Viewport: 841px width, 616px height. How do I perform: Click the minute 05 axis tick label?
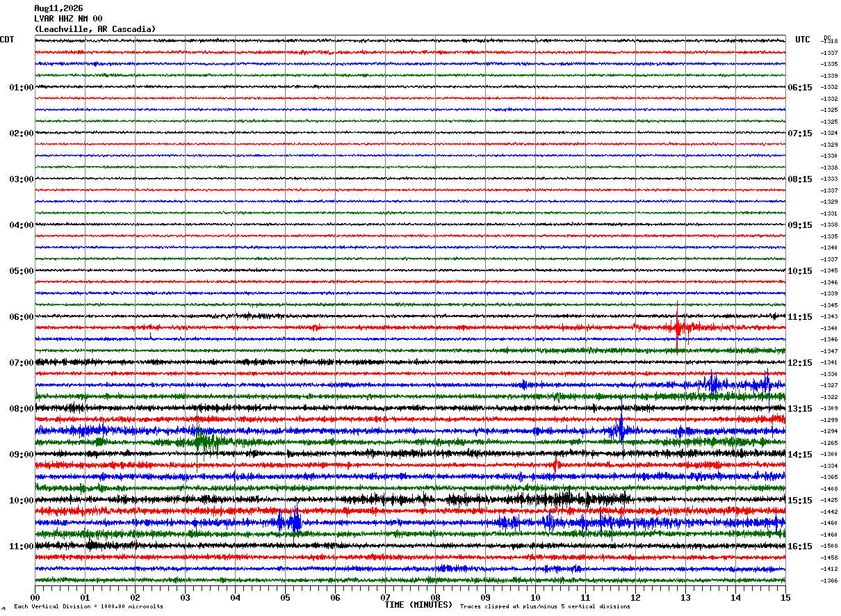pyautogui.click(x=285, y=597)
